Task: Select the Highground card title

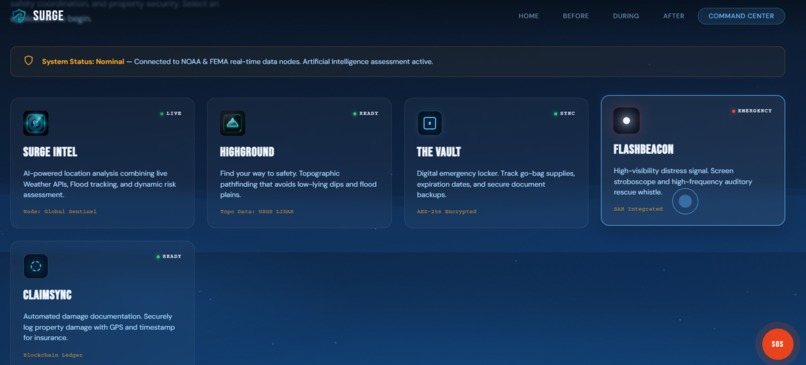Action: point(247,152)
